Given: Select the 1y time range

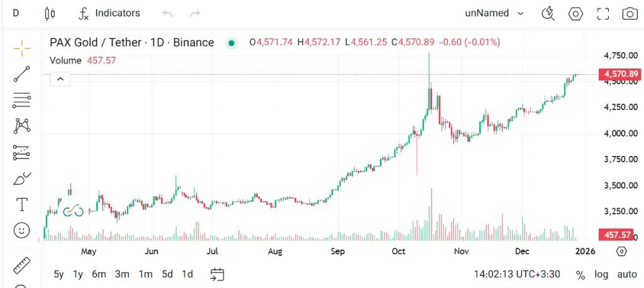Looking at the screenshot, I should coord(78,274).
